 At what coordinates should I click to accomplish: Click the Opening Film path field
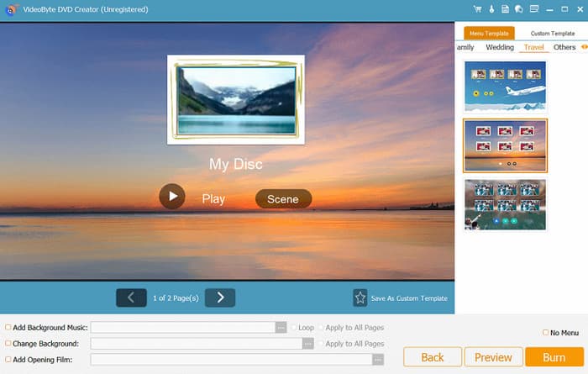231,360
